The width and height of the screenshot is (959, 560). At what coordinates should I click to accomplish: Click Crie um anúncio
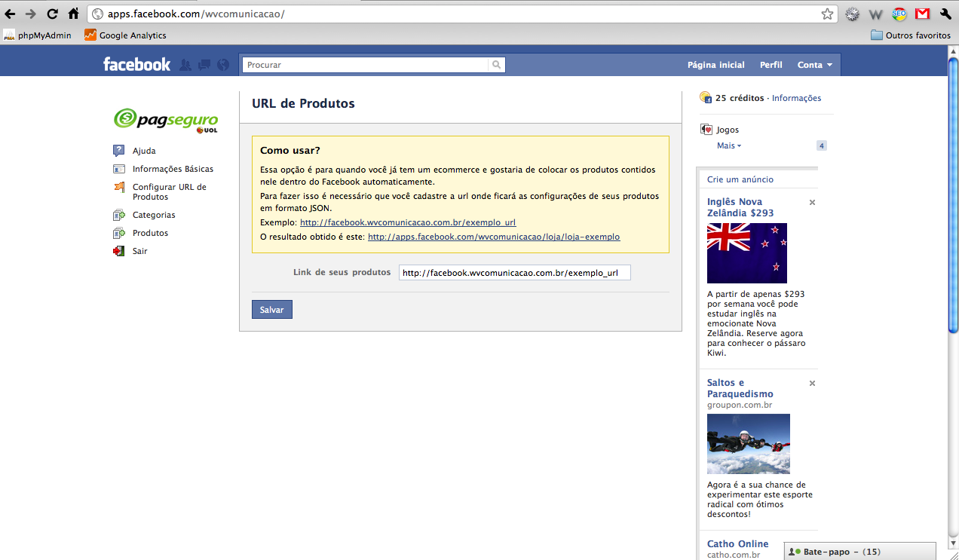point(740,179)
